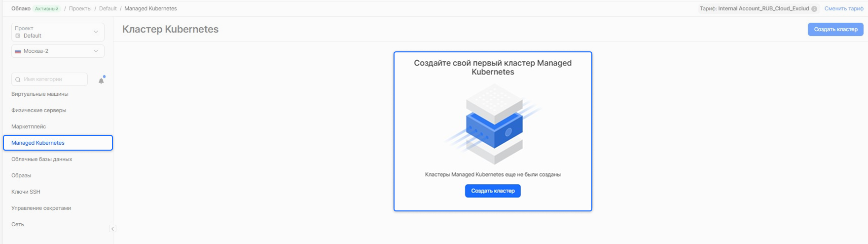Click the Default breadcrumb

108,9
